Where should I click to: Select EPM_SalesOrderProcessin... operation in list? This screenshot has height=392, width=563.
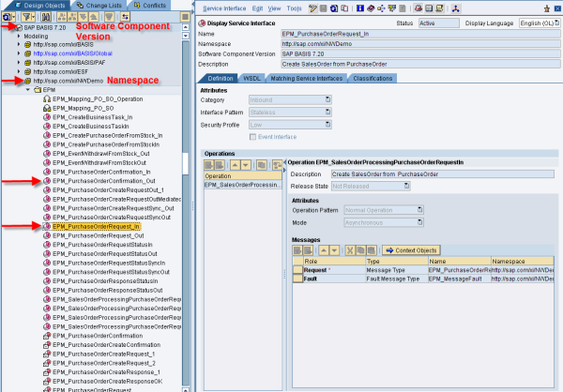pos(243,185)
